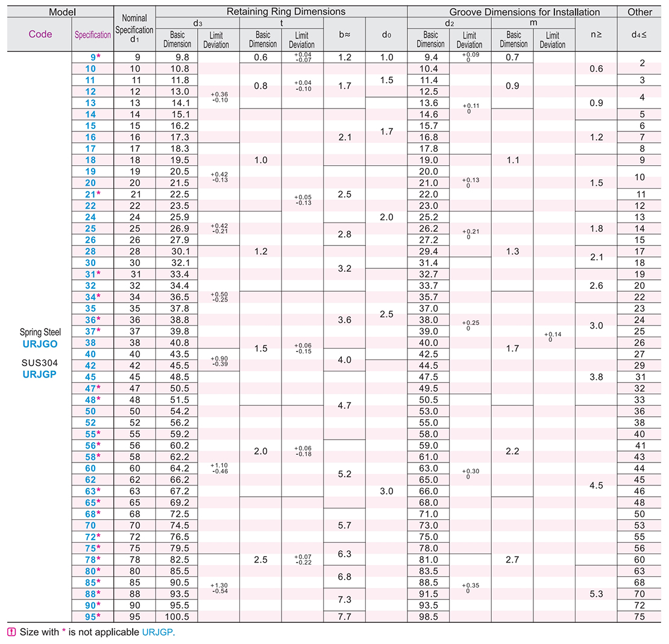Select the d3 value 43.5
Viewport: 669px width, 644px height.
pyautogui.click(x=180, y=354)
